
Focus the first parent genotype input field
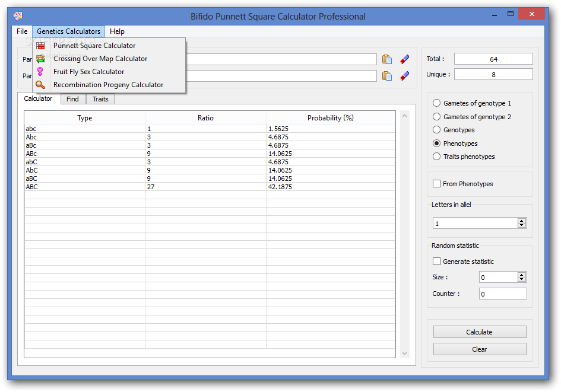pyautogui.click(x=281, y=59)
